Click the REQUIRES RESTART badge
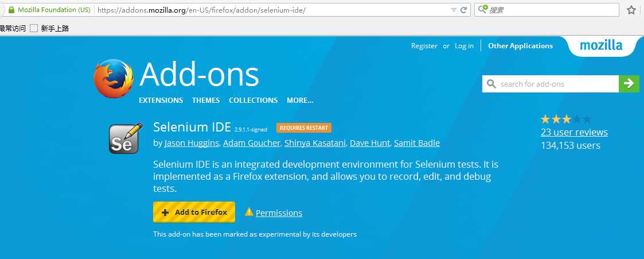The image size is (644, 259). (304, 128)
